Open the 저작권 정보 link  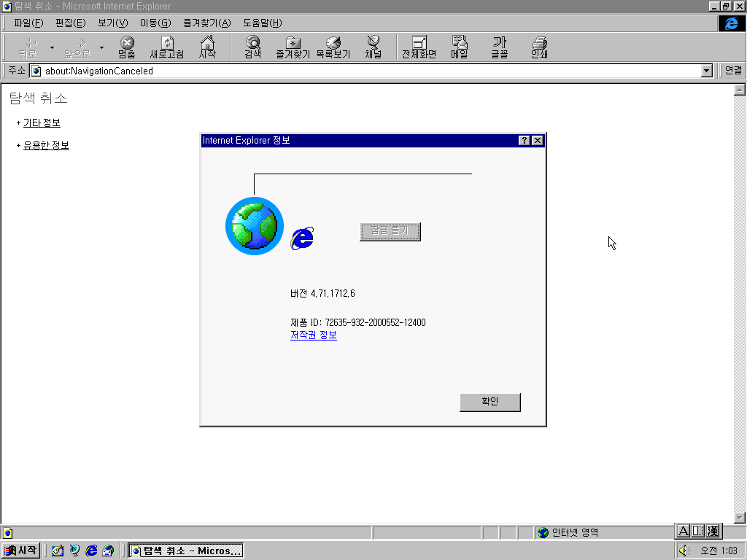click(314, 335)
